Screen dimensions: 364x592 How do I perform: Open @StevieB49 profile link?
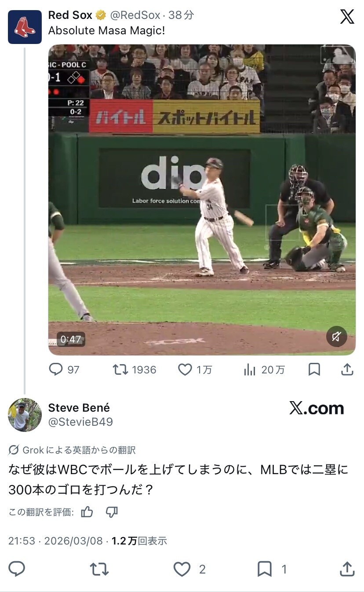pos(80,422)
